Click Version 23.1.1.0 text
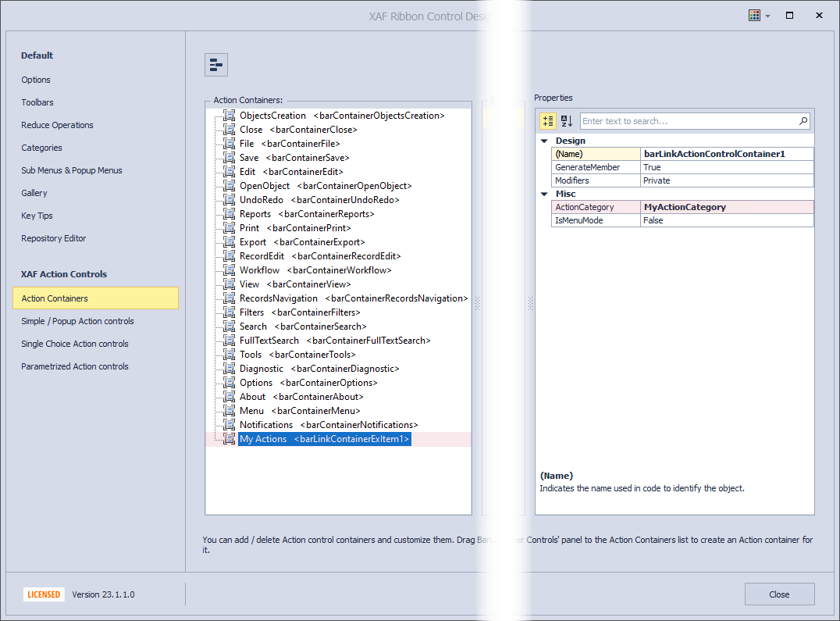The width and height of the screenshot is (840, 621). (103, 594)
